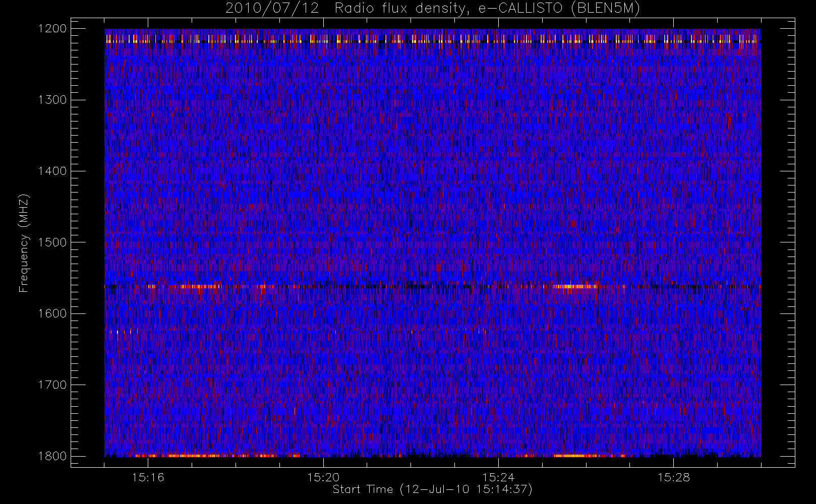Viewport: 816px width, 504px height.
Task: Click the 15:28 time tick label
Action: [674, 477]
